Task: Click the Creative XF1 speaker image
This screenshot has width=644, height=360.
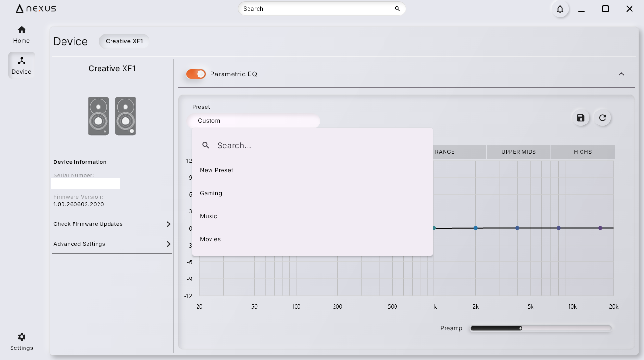Action: click(x=112, y=116)
